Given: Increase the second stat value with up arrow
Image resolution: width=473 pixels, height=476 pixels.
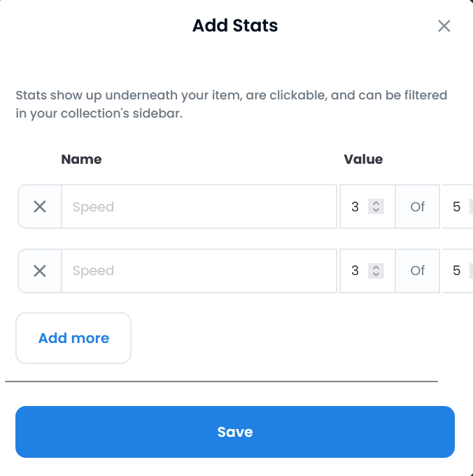Looking at the screenshot, I should [x=376, y=267].
